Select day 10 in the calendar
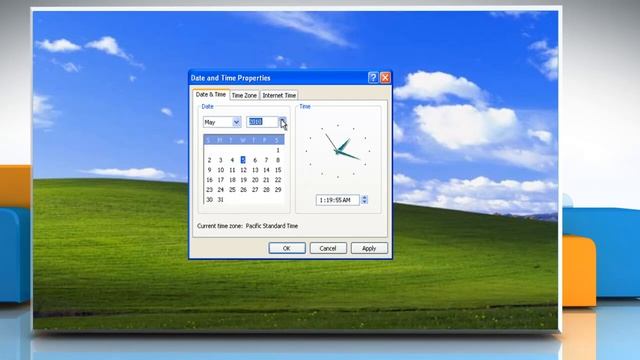 click(221, 170)
